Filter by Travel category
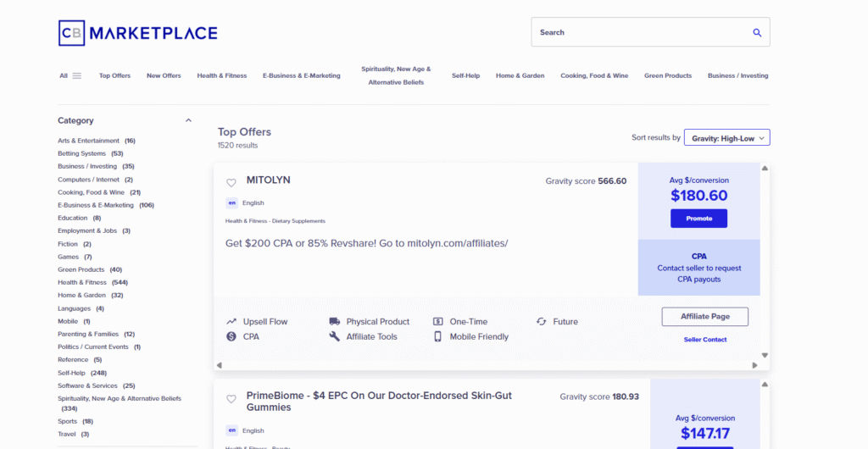868x449 pixels. coord(73,434)
